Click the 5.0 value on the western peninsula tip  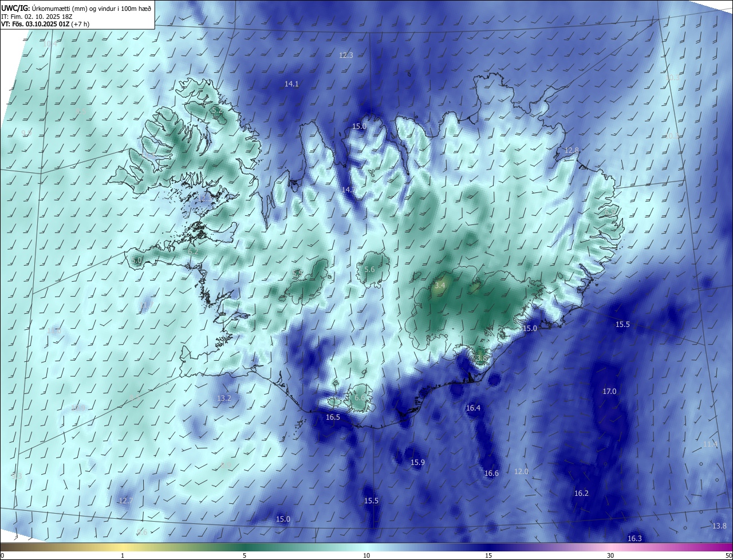(136, 261)
